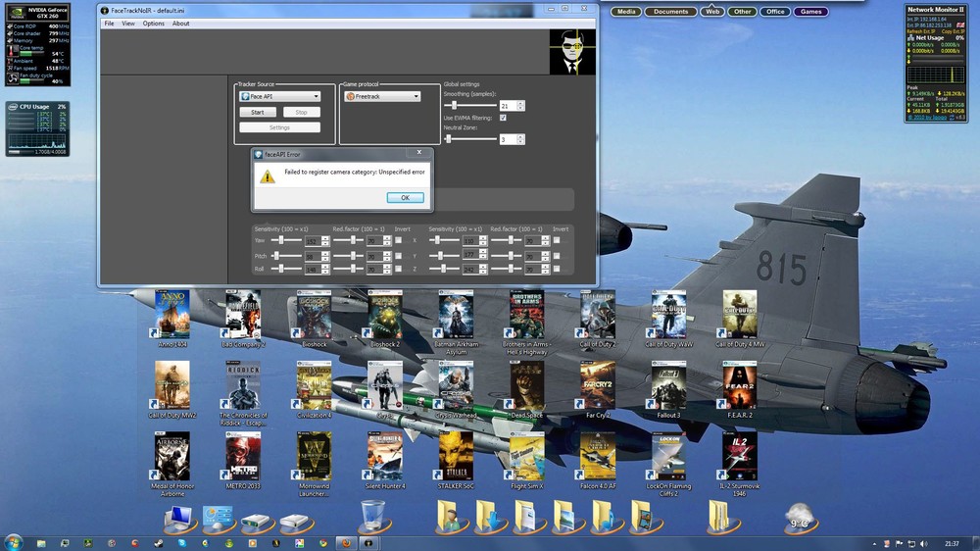This screenshot has width=980, height=551.
Task: Select the Other tab on desktop bar
Action: click(743, 11)
